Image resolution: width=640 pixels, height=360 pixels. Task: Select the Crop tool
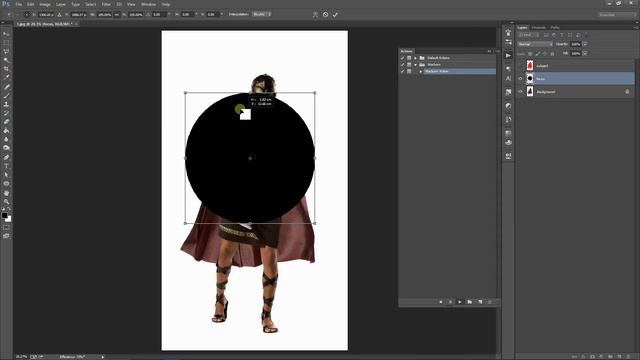click(x=6, y=69)
